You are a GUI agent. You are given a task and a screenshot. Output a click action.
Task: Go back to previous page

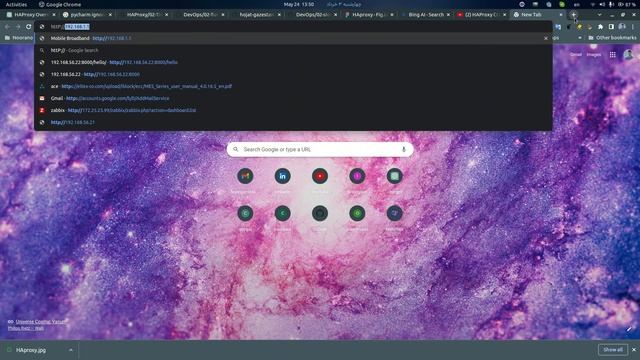click(7, 27)
